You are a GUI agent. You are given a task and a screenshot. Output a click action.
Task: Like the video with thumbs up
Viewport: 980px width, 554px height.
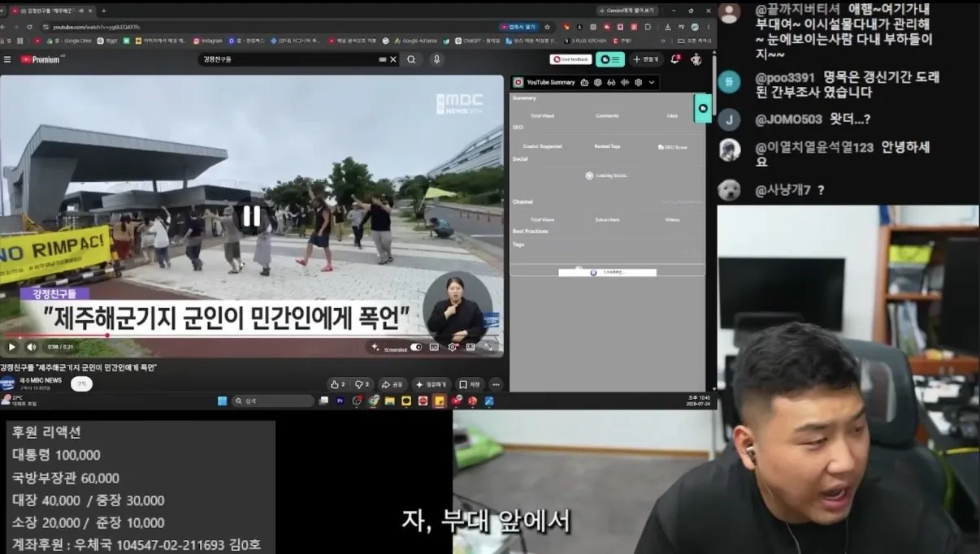click(337, 384)
